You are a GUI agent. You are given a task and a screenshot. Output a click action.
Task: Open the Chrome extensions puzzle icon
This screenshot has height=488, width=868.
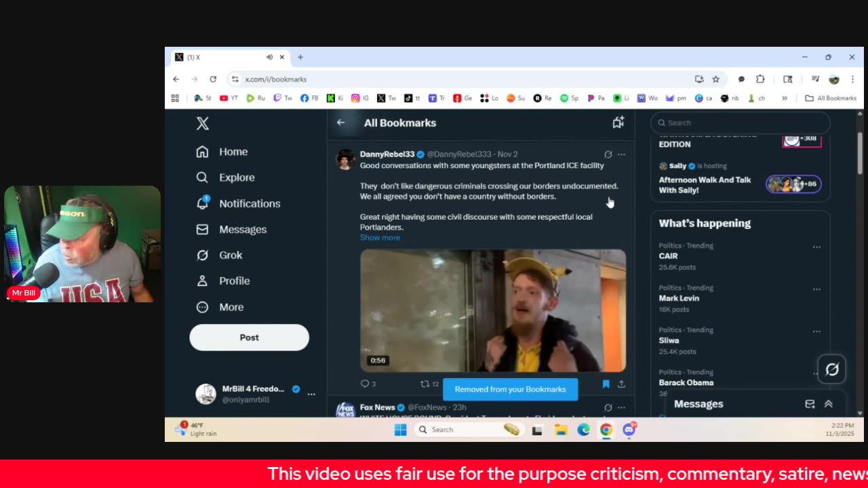pos(760,79)
